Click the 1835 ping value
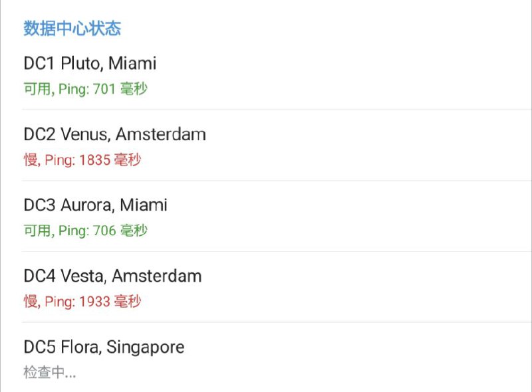Screen dimensions: 532x392 pos(94,160)
